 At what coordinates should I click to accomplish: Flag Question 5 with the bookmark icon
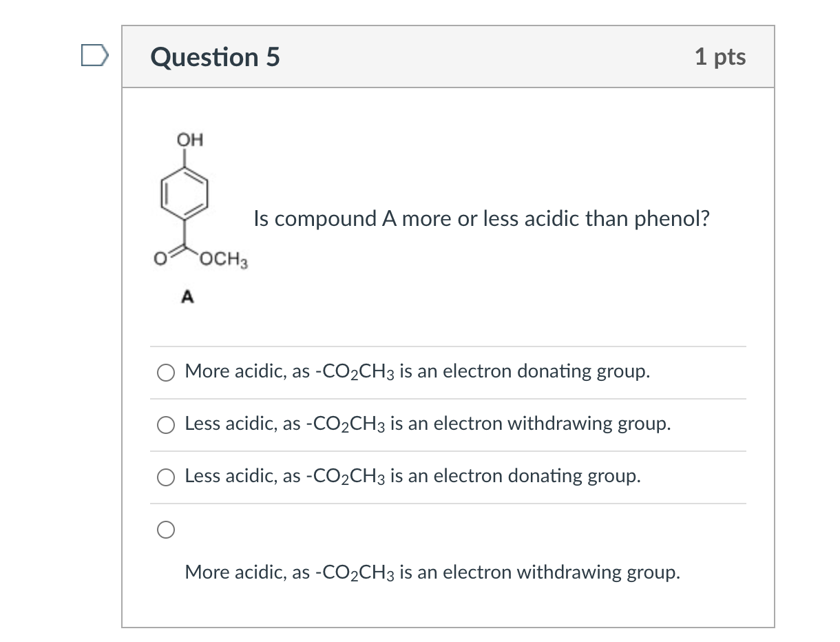click(x=94, y=55)
